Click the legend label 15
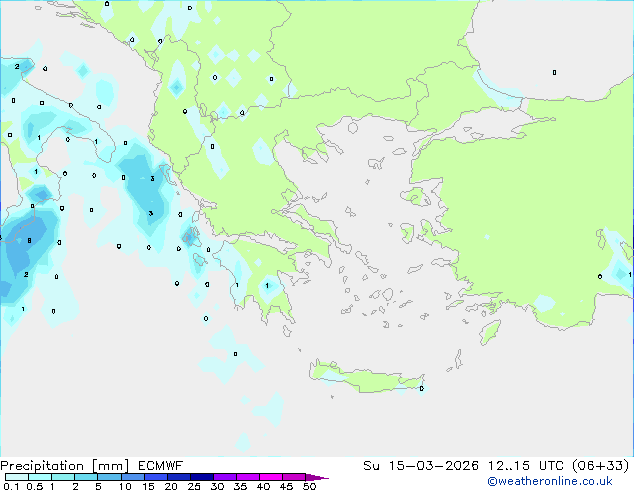Screen dimensions: 634x490 (148, 486)
